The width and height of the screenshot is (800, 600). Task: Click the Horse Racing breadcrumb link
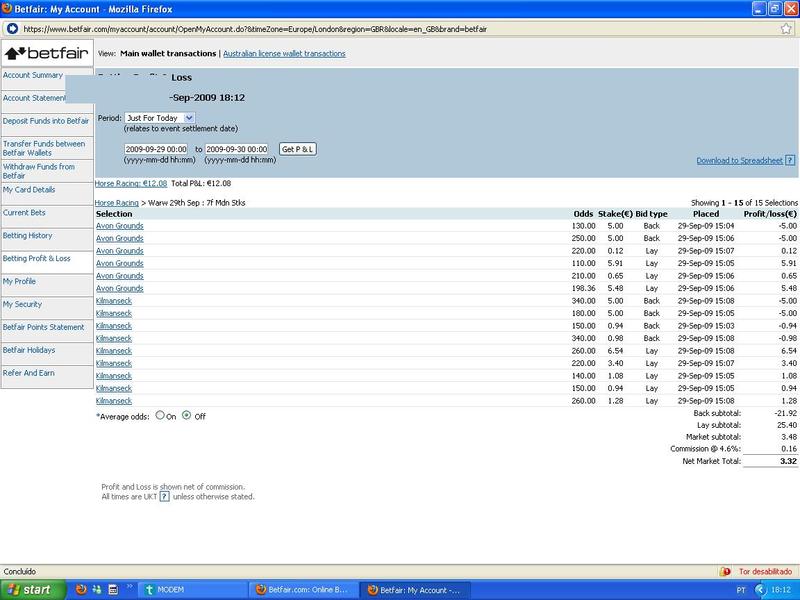[117, 203]
